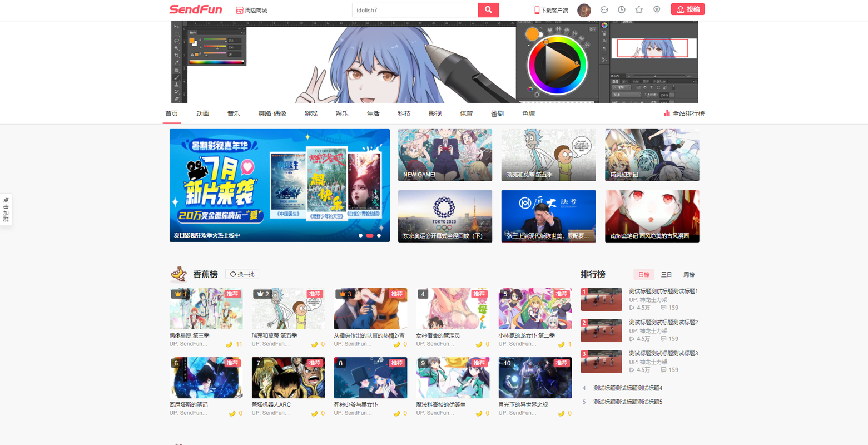Click banana icon under 月光下的异世界之旅

[x=561, y=413]
